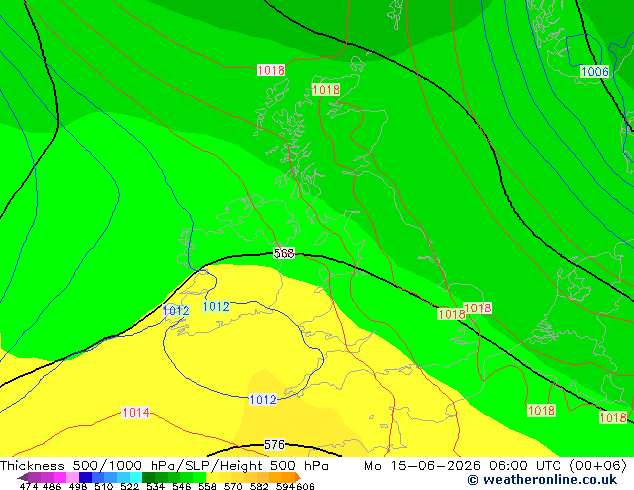Pick the bright yellow legend swatch at 558
The image size is (634, 490).
(x=212, y=477)
